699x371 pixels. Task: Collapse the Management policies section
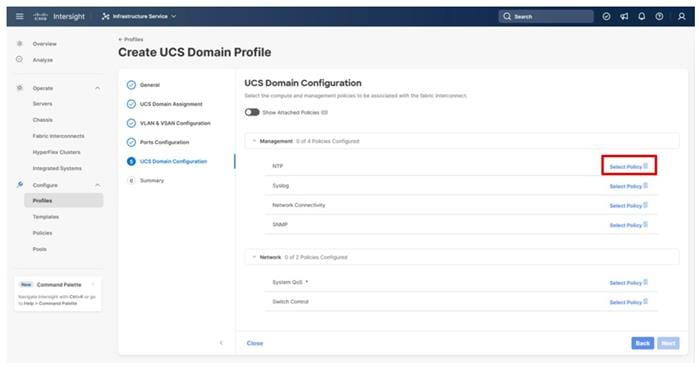254,141
